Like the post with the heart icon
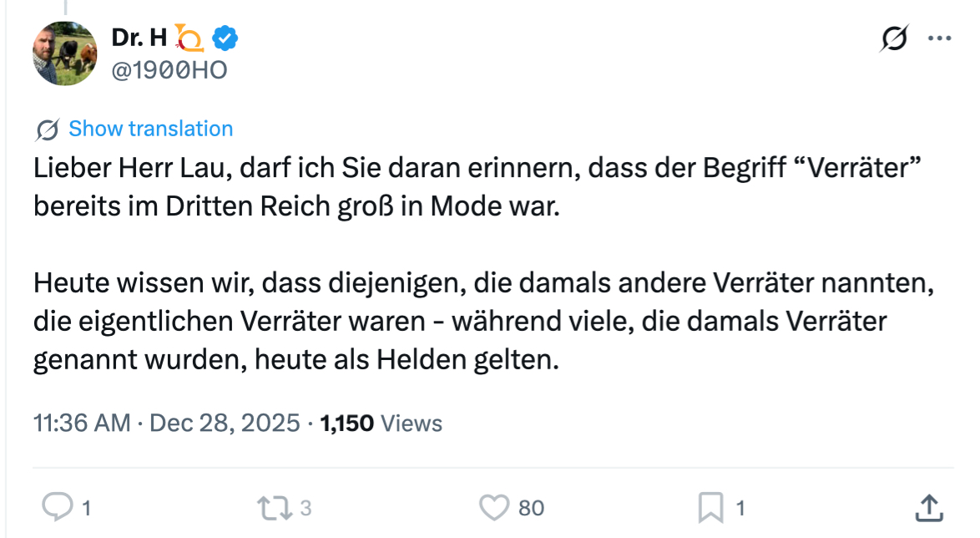 [493, 507]
